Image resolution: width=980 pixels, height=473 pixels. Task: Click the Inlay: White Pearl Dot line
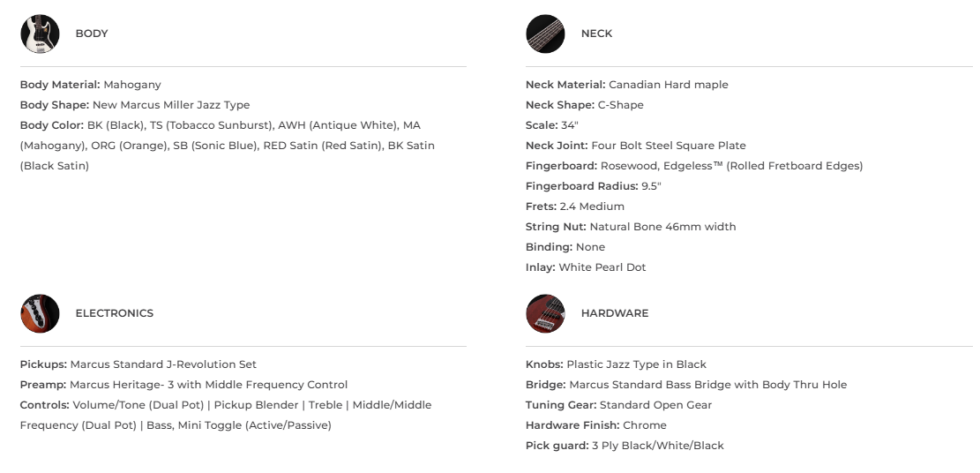[585, 267]
